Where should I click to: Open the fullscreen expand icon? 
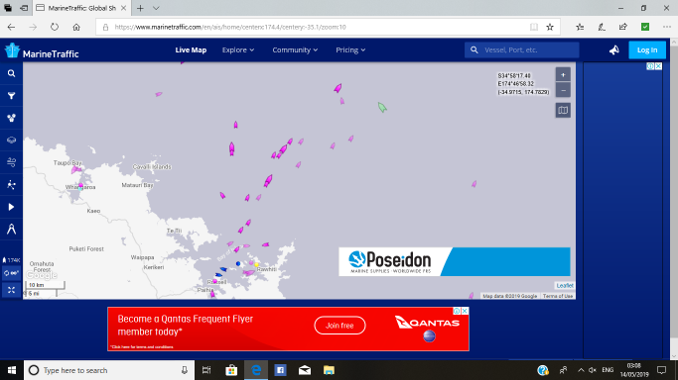coord(11,290)
